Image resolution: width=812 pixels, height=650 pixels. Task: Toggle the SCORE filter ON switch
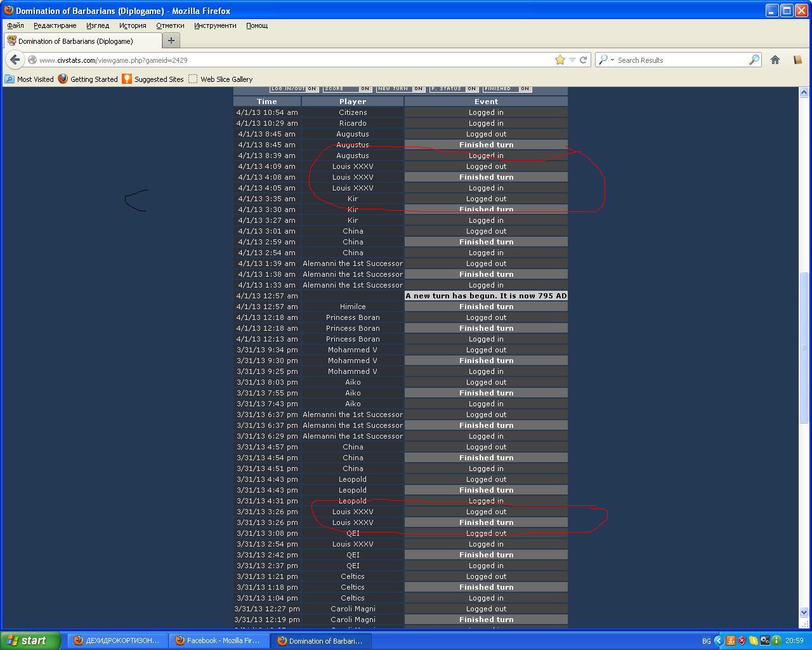[x=365, y=89]
